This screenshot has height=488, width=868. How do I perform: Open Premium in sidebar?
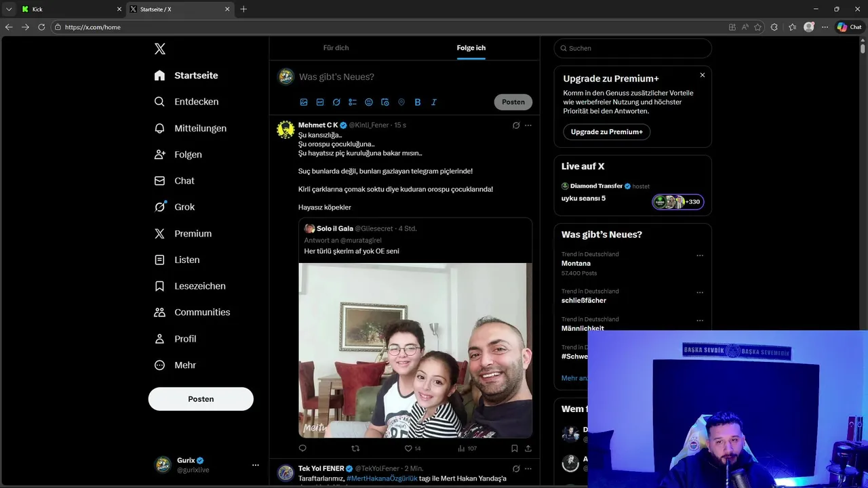[x=182, y=233]
